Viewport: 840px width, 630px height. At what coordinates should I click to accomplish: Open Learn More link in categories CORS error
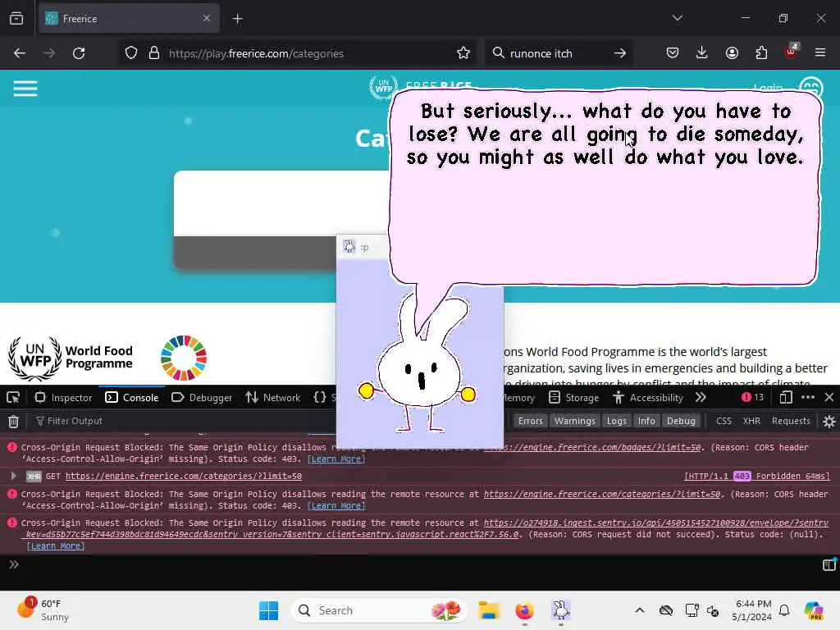[x=336, y=505]
